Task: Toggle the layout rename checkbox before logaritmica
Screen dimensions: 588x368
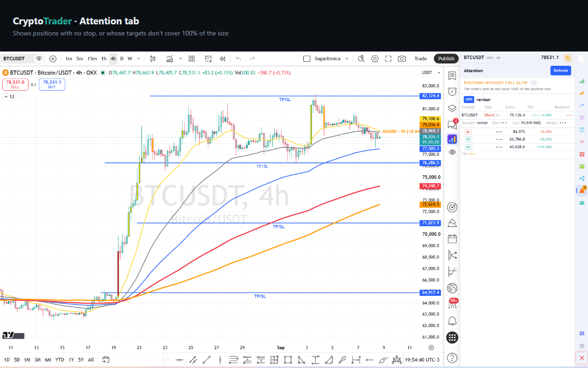Action: click(x=307, y=58)
